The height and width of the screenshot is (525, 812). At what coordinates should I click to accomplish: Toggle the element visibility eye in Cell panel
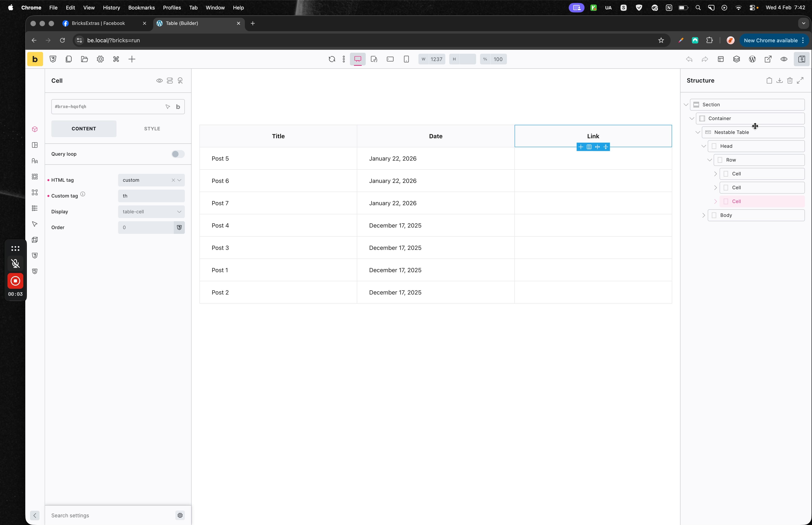(x=160, y=81)
